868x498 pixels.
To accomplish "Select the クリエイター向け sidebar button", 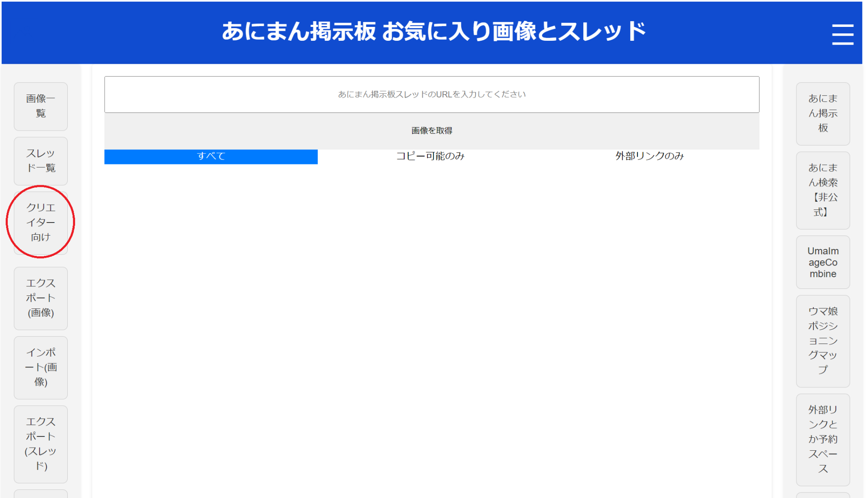I will [x=41, y=223].
